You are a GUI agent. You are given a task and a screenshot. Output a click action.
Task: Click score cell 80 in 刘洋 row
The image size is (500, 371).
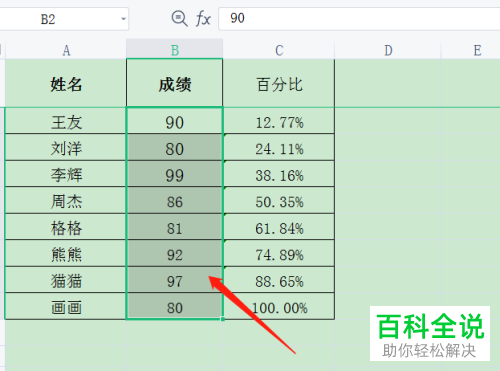175,148
